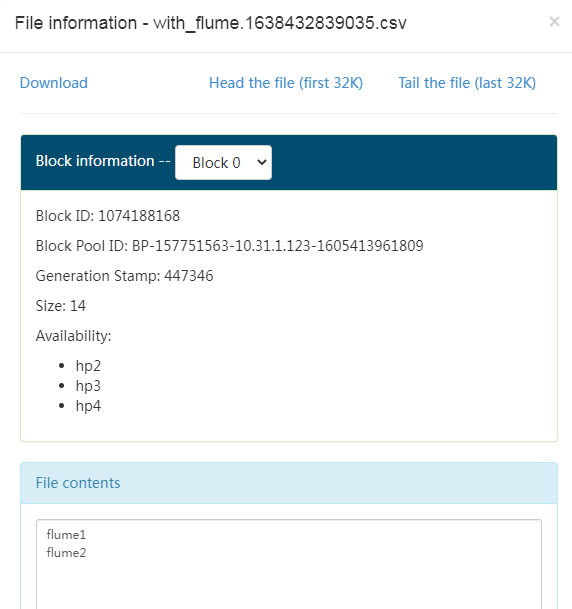
Task: Select the hp2 availability entry
Action: [88, 366]
